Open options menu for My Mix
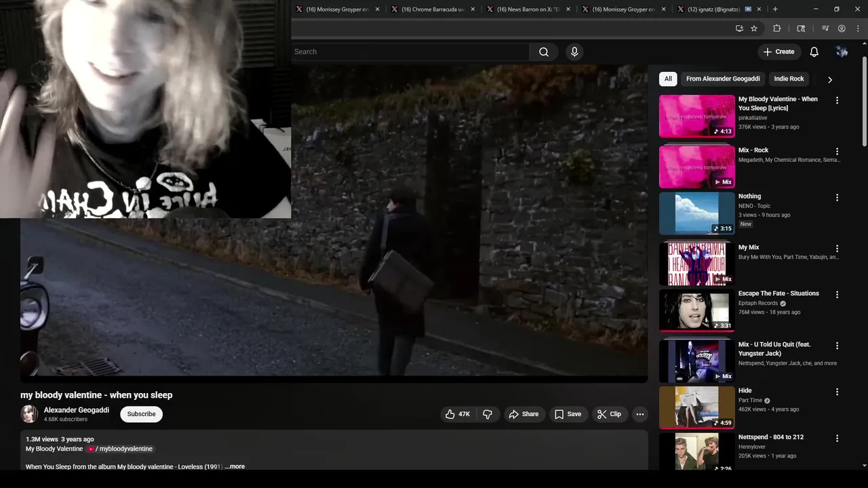Screen dimensions: 868x488 point(837,249)
